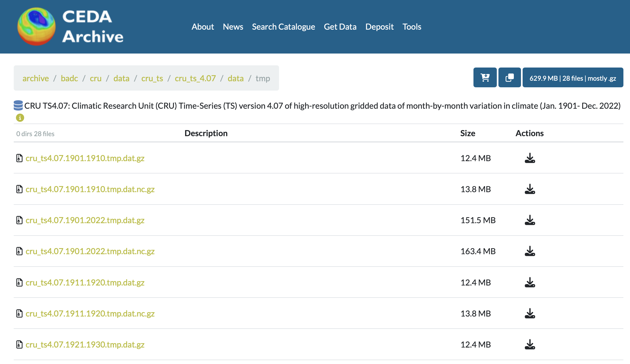This screenshot has height=364, width=630.
Task: Download cru_ts4.07.1921.1930.tmp.dat.gz via download icon
Action: 530,345
